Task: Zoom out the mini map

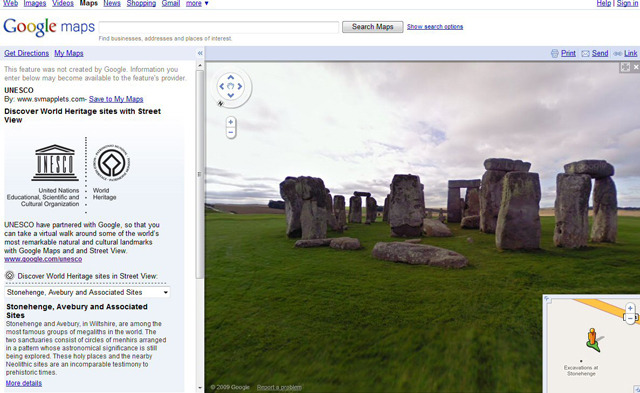Action: (630, 318)
